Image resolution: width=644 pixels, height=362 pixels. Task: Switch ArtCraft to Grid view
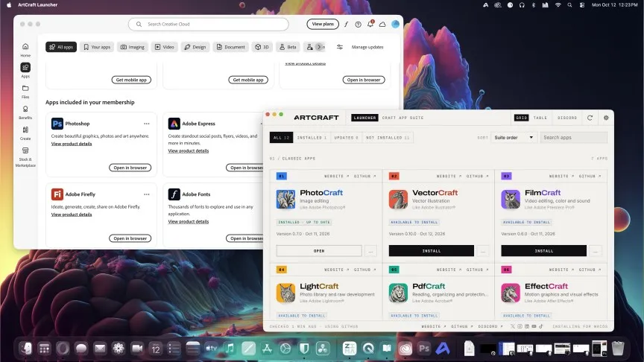pyautogui.click(x=521, y=118)
